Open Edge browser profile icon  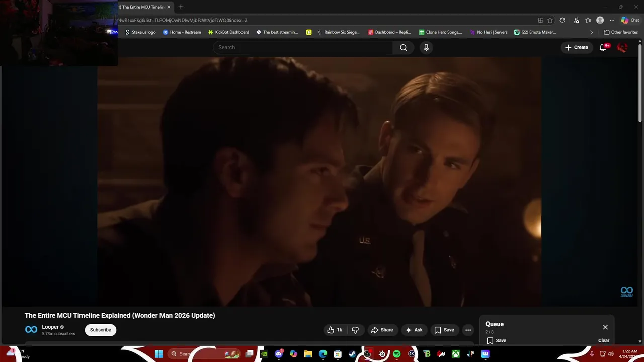pos(600,20)
